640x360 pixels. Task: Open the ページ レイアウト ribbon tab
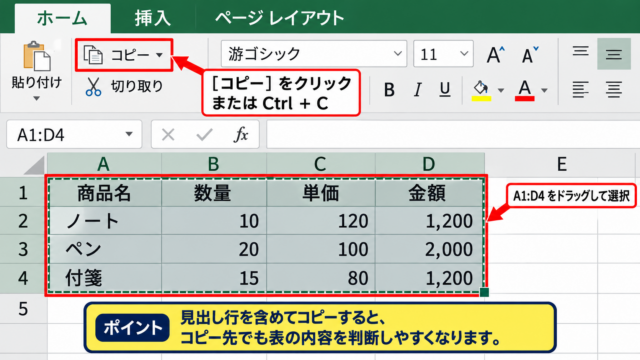click(280, 18)
